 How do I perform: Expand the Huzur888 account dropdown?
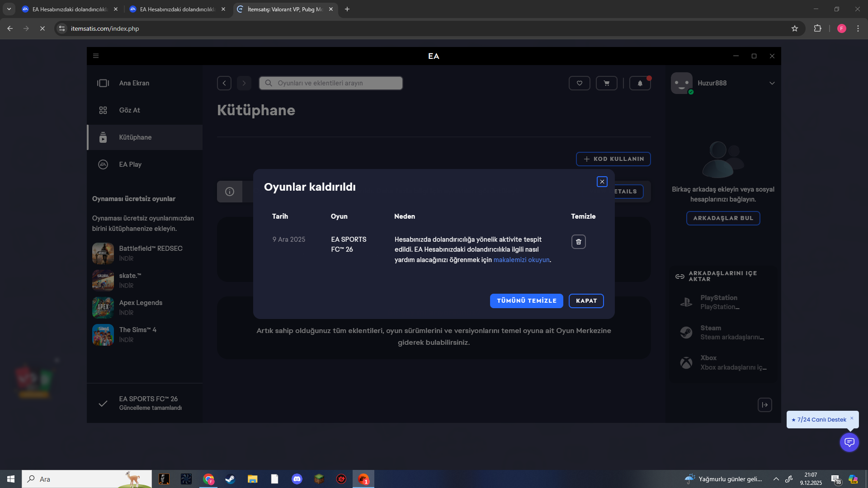pyautogui.click(x=772, y=83)
